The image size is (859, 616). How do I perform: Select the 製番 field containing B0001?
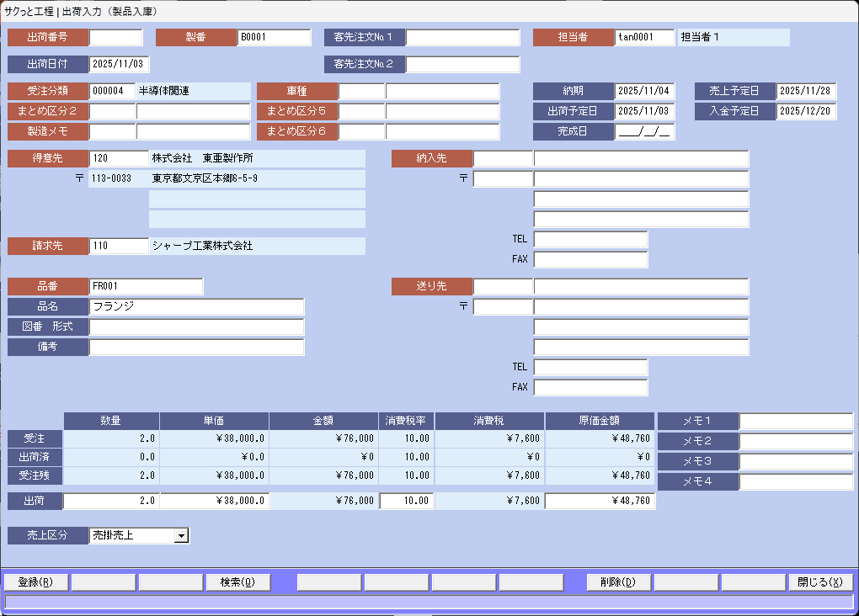[x=274, y=37]
